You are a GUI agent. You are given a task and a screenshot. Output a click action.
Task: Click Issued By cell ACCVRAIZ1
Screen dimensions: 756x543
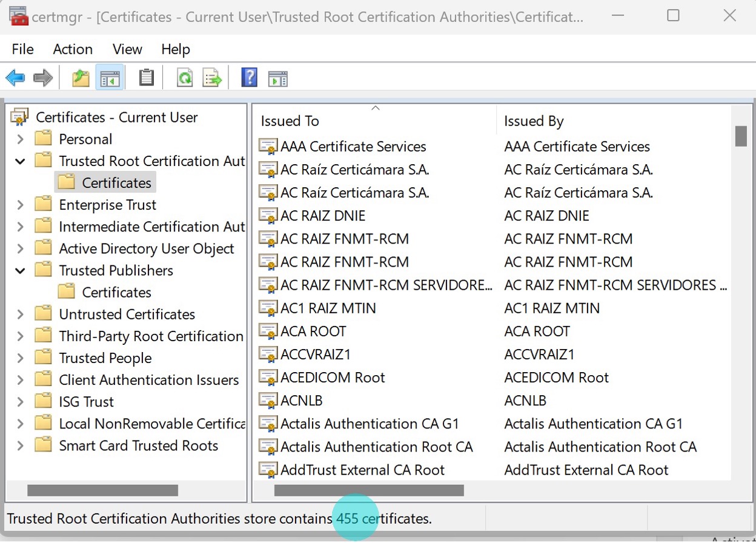click(539, 354)
